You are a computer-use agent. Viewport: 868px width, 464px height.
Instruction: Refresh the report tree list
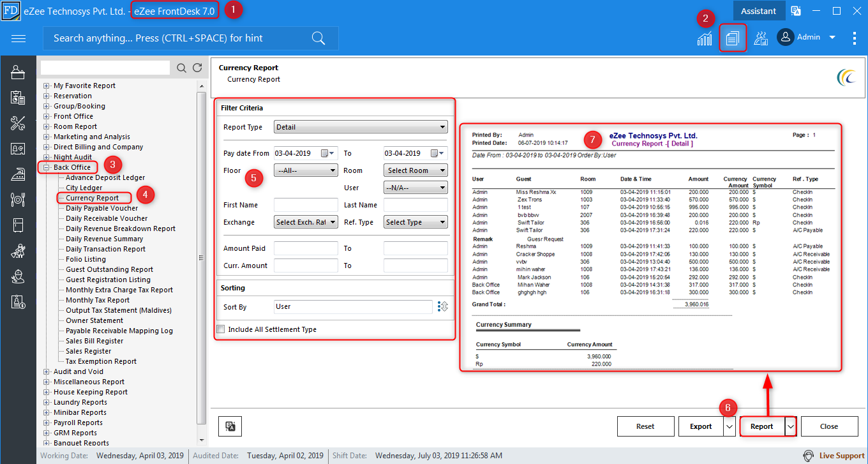point(197,68)
